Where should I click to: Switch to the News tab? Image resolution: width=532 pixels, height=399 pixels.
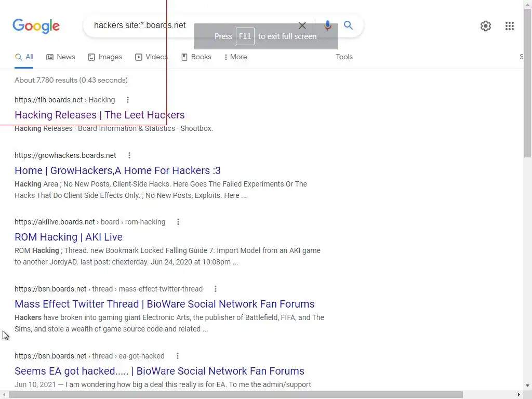[x=60, y=57]
